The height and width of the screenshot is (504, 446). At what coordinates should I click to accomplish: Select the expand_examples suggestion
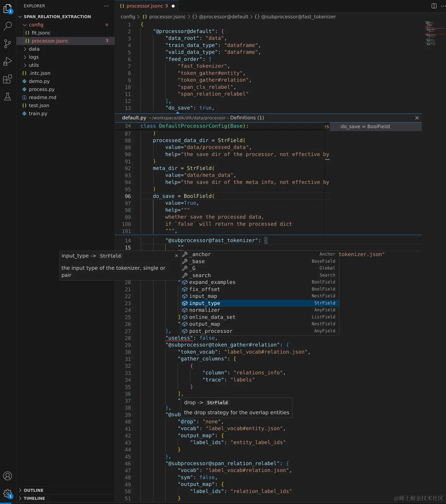[x=260, y=282]
